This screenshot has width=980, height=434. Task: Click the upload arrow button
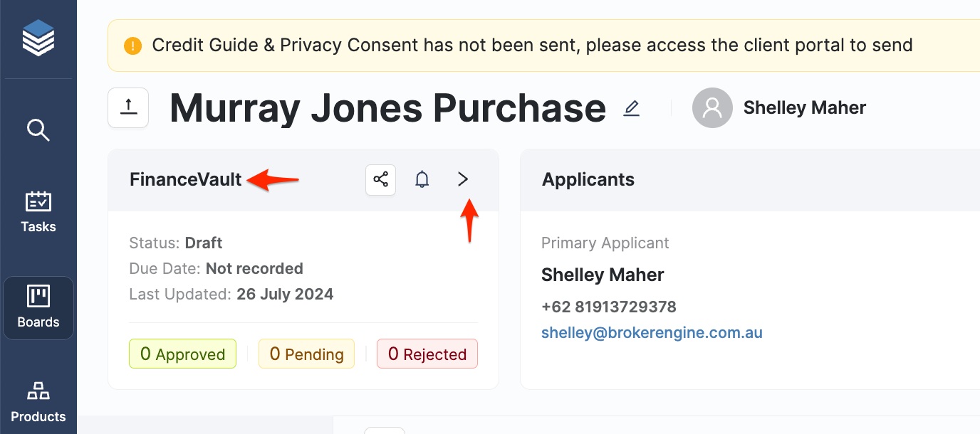(x=128, y=107)
